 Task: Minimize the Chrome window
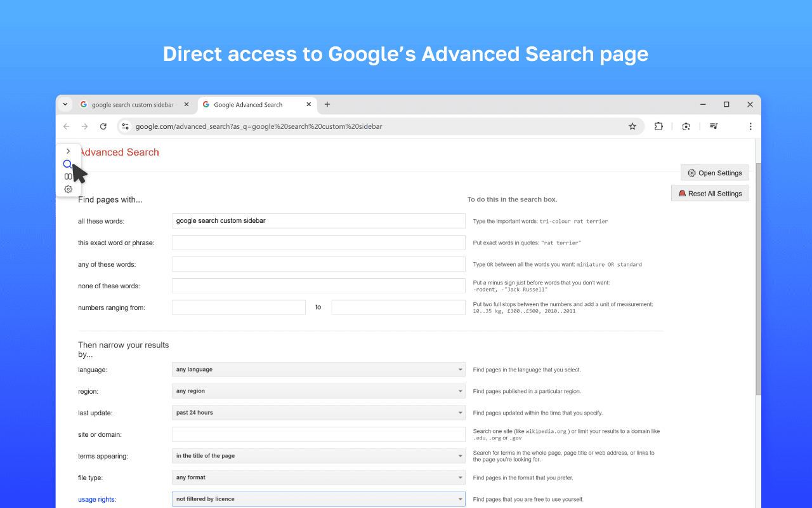pyautogui.click(x=703, y=104)
